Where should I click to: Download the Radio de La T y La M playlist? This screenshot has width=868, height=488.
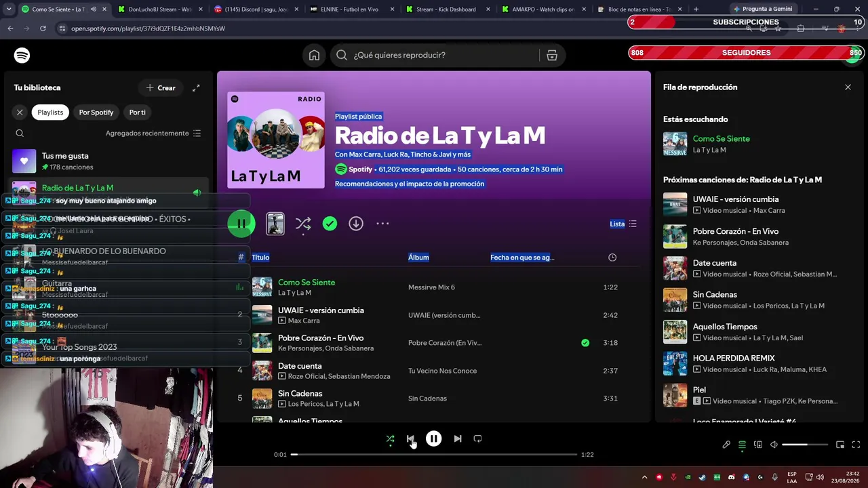point(356,224)
